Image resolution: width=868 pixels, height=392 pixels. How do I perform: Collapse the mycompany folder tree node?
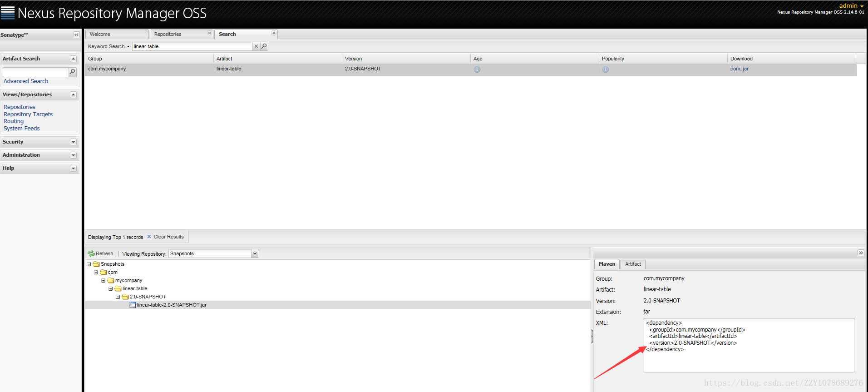(x=104, y=281)
